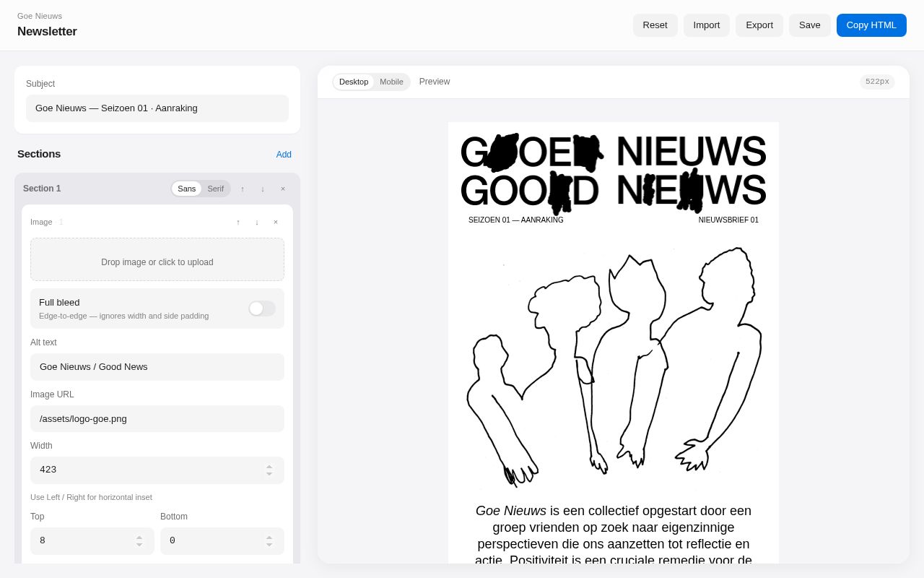Delete the Image block with ×
This screenshot has width=924, height=578.
tap(276, 222)
